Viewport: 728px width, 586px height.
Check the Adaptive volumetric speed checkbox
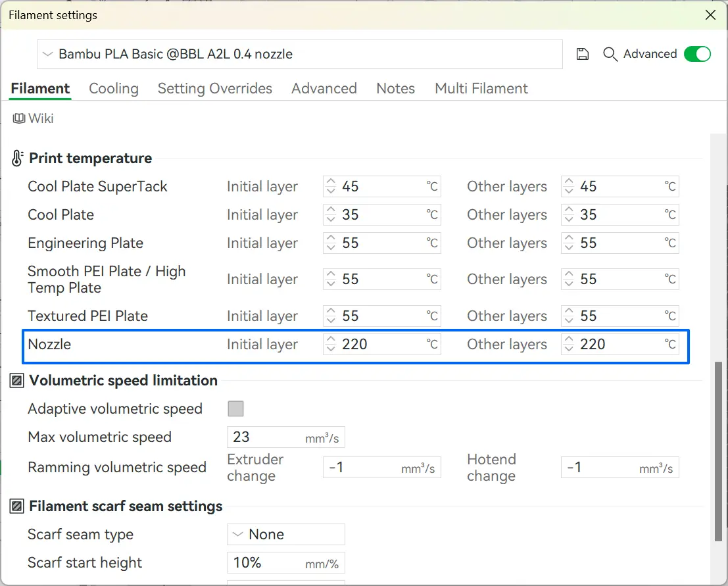(x=235, y=408)
